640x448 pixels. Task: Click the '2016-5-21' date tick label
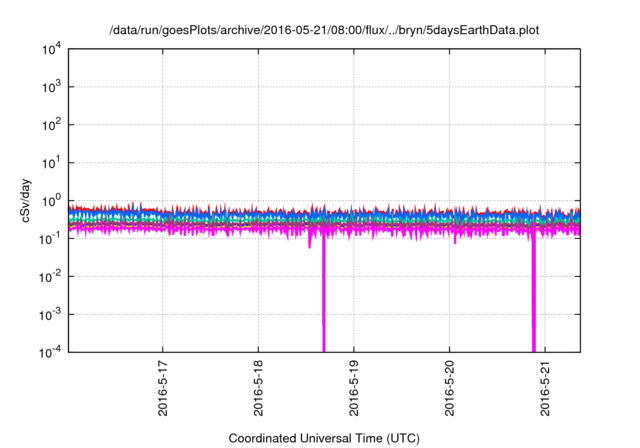(545, 388)
